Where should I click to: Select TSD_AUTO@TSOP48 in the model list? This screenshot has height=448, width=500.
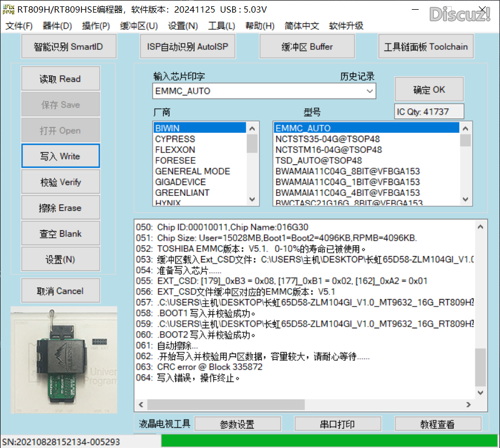318,160
